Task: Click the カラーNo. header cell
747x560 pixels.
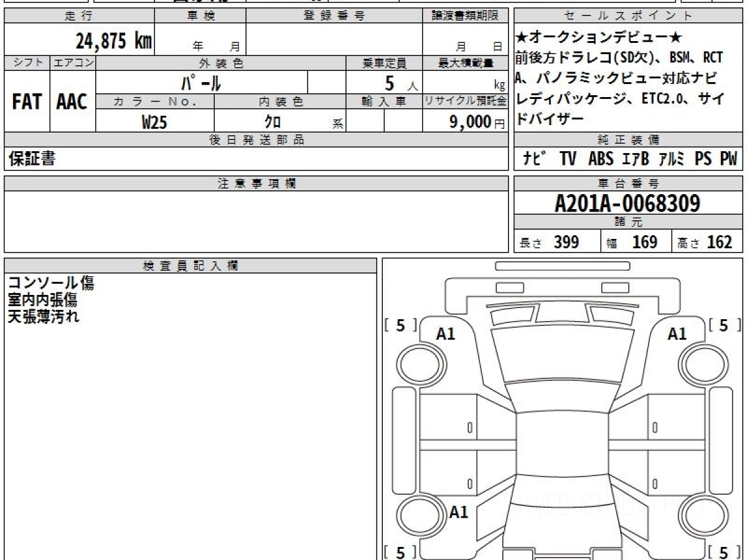Action: [x=155, y=101]
